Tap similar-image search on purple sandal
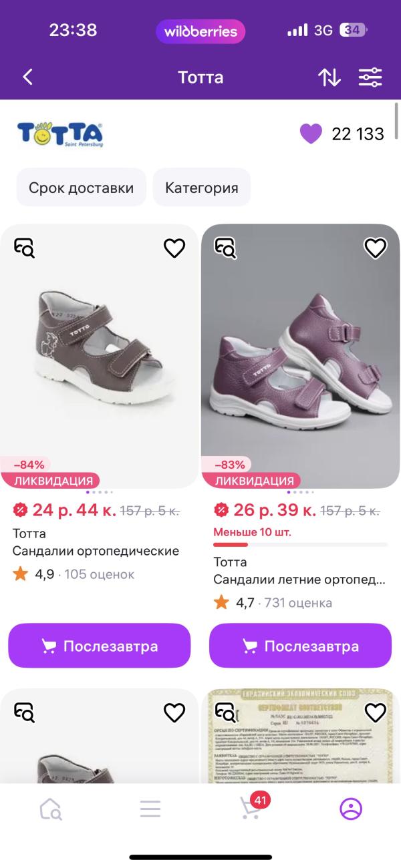The width and height of the screenshot is (401, 868). tap(225, 248)
